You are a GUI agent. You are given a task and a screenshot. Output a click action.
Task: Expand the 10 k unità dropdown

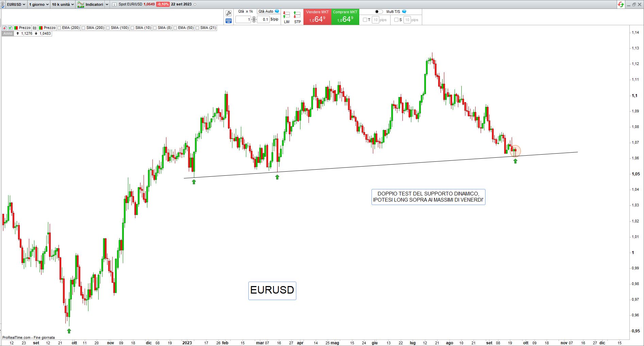click(x=63, y=4)
